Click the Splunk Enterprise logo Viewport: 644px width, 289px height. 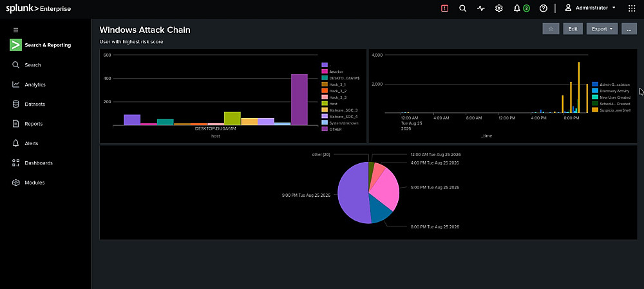(x=38, y=8)
